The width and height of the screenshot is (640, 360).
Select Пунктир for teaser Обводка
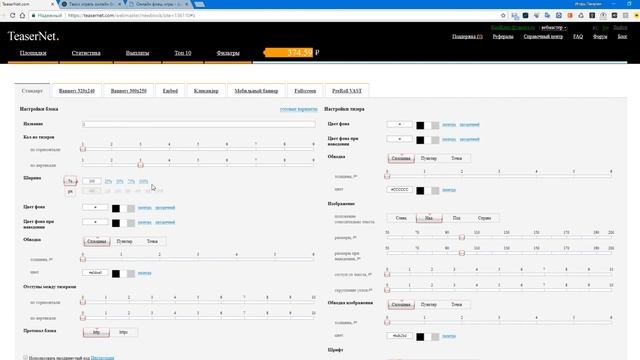[x=429, y=158]
